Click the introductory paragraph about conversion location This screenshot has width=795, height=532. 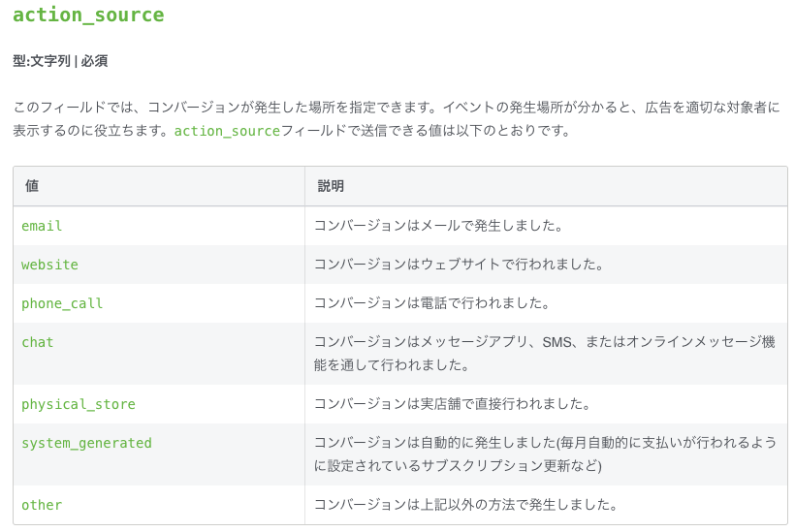tap(397, 119)
